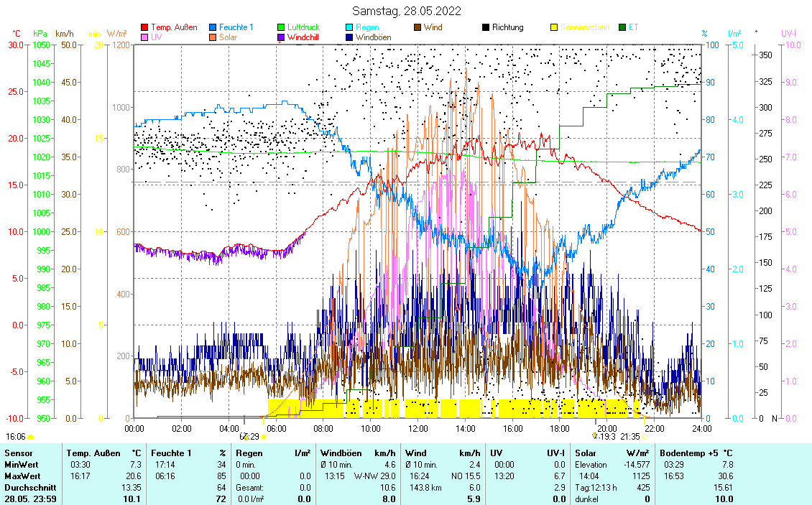This screenshot has height=505, width=812.
Task: Click the max wind value 'NO 15.5'
Action: point(466,476)
